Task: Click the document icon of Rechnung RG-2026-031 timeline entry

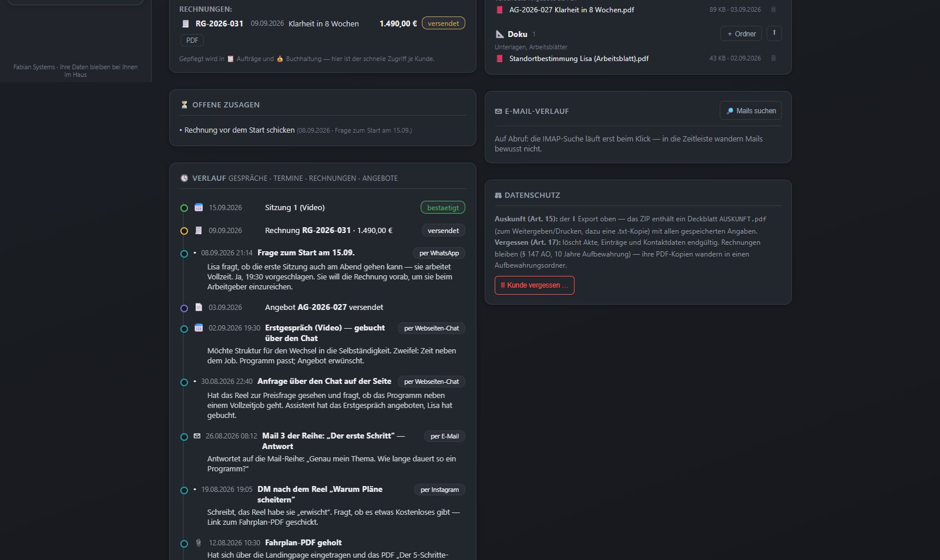Action: (x=199, y=231)
